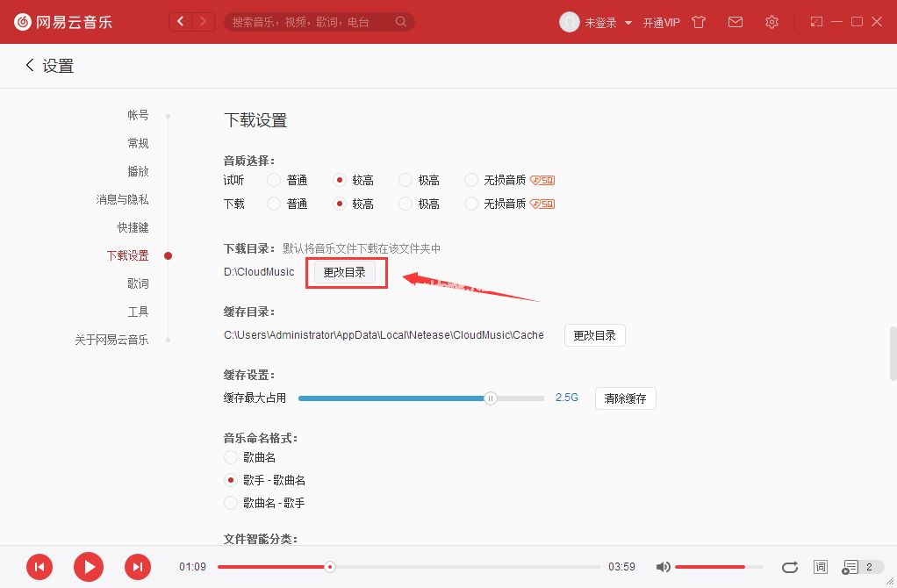
Task: Select 普通 quality for 下载
Action: coord(273,204)
